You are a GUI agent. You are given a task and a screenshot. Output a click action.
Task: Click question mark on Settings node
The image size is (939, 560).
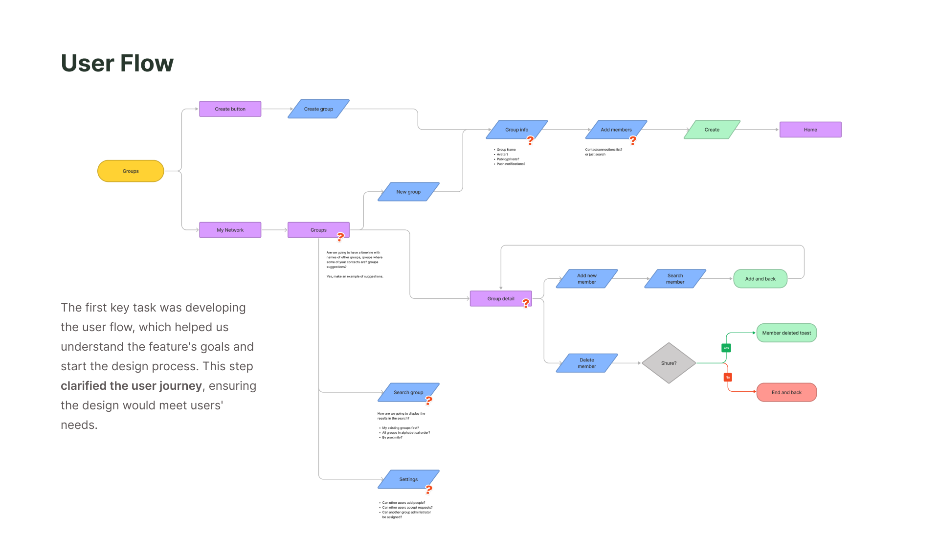point(428,489)
